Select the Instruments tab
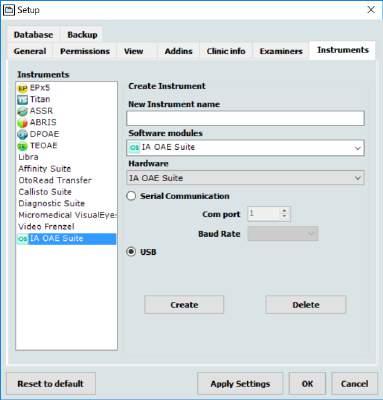Screen dimensions: 383x400 343,50
